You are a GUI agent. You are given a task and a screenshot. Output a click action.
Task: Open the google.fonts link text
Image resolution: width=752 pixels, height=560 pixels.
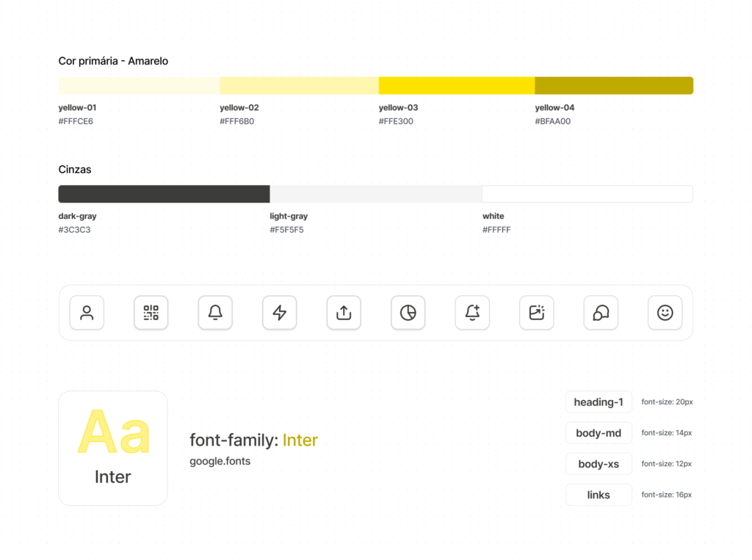(220, 462)
